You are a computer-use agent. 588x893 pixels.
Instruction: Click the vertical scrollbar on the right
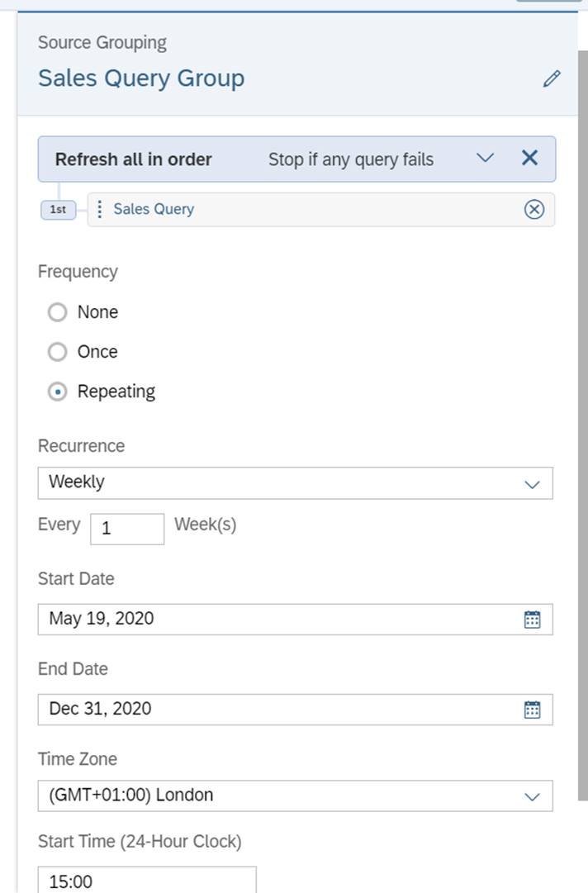point(582,413)
